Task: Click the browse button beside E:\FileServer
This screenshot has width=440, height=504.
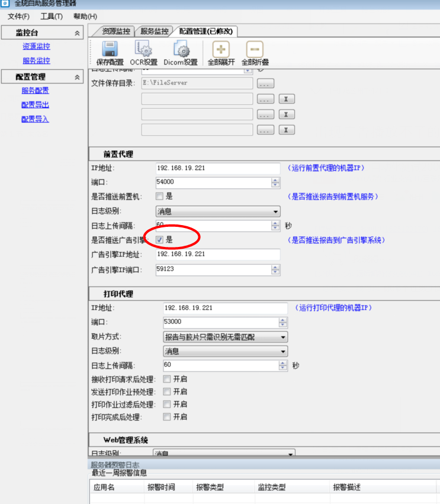Action: point(265,84)
